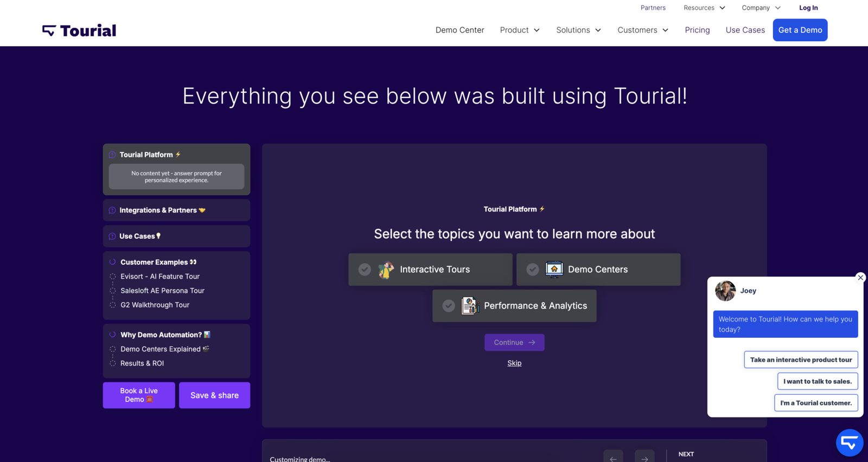
Task: Check the Performance & Analytics checkbox
Action: (449, 306)
